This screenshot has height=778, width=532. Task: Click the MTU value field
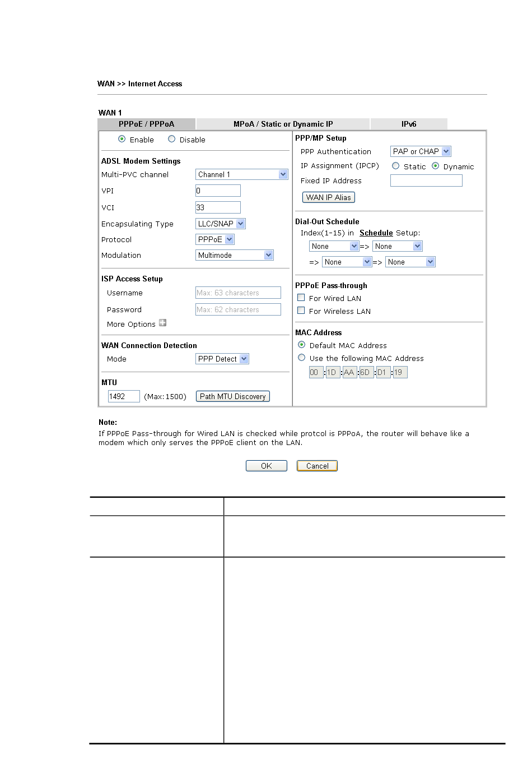point(124,396)
